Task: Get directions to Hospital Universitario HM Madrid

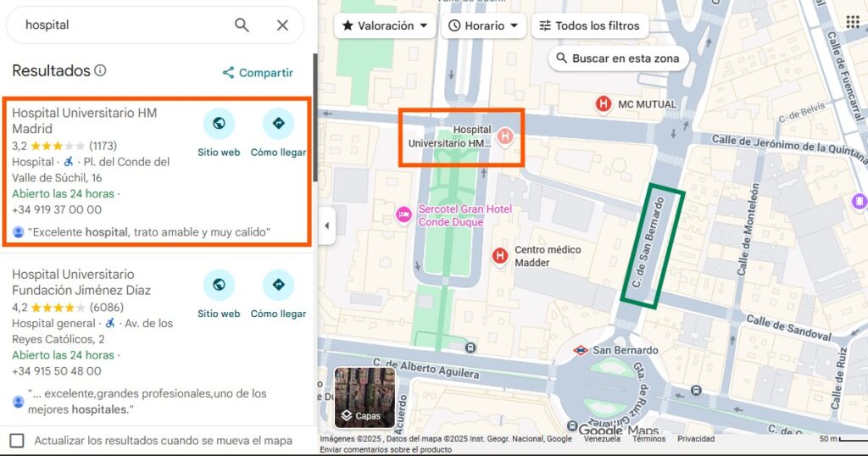Action: coord(278,125)
